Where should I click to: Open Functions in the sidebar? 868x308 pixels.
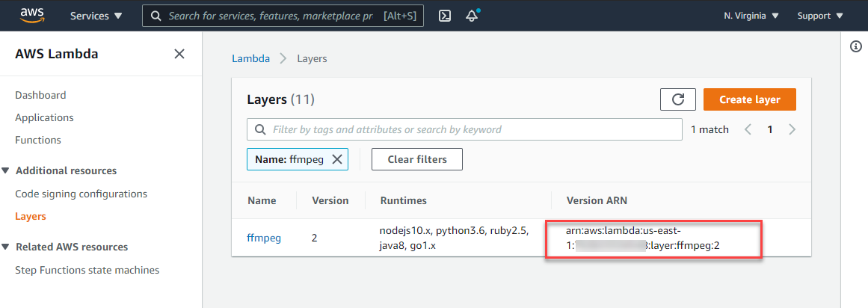[38, 140]
